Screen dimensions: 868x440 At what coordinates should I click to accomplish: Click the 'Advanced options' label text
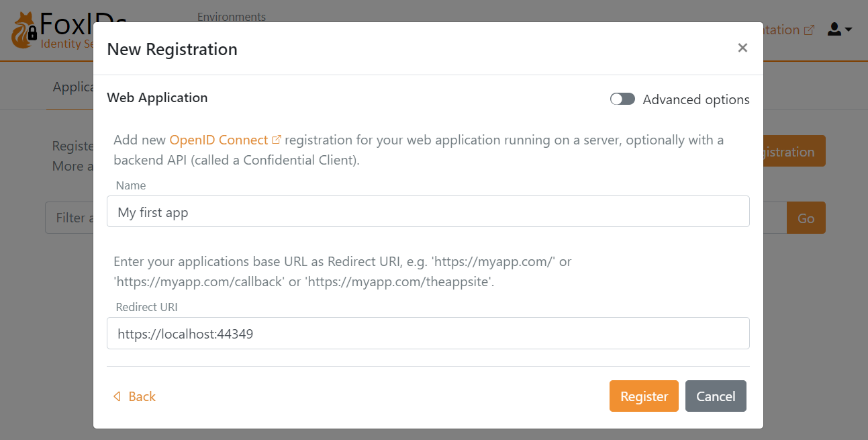695,100
